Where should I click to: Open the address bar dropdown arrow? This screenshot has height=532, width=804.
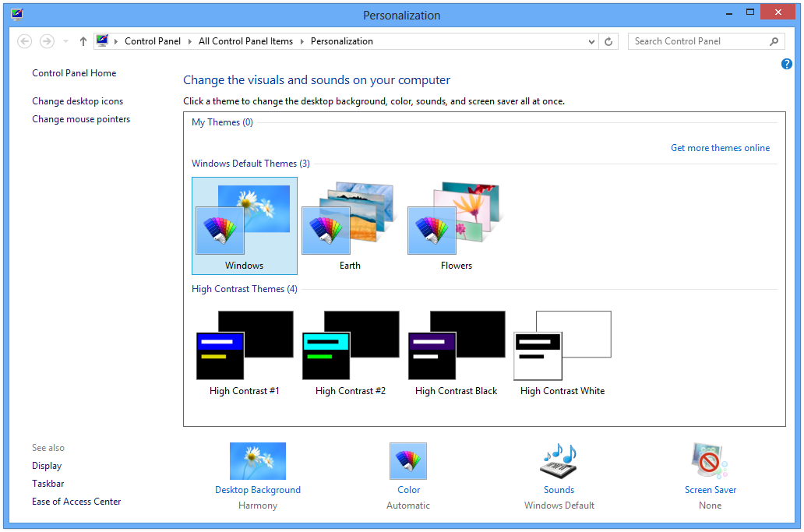pos(591,41)
